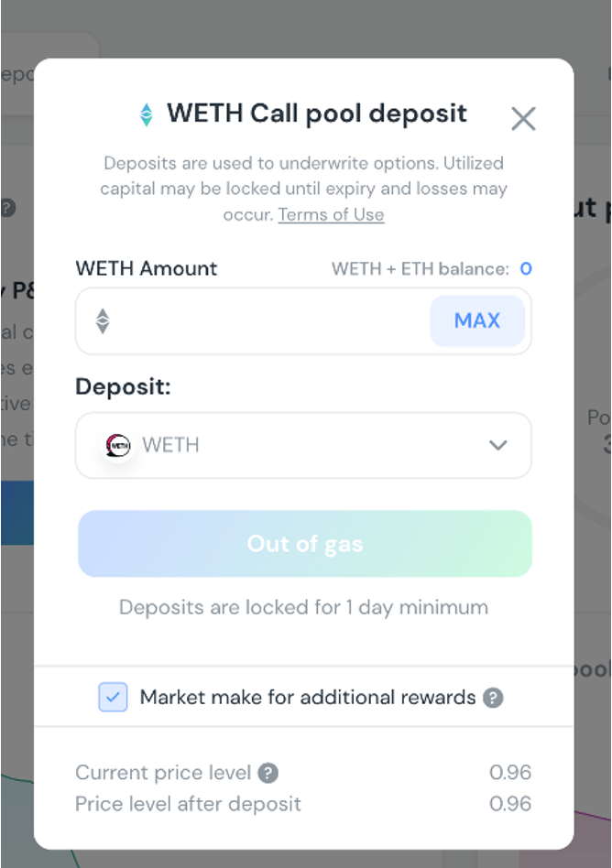Open the Terms of Use link
This screenshot has height=868, width=612.
[331, 214]
